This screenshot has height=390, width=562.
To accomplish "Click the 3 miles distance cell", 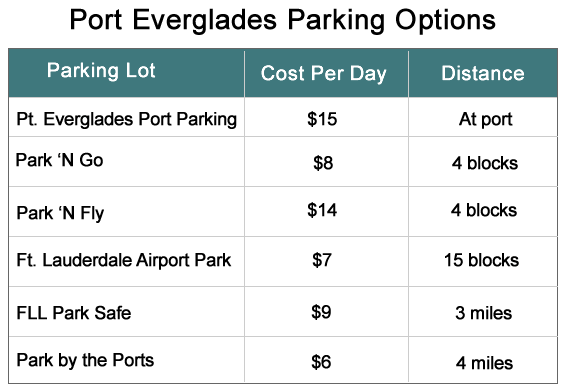I will point(484,313).
